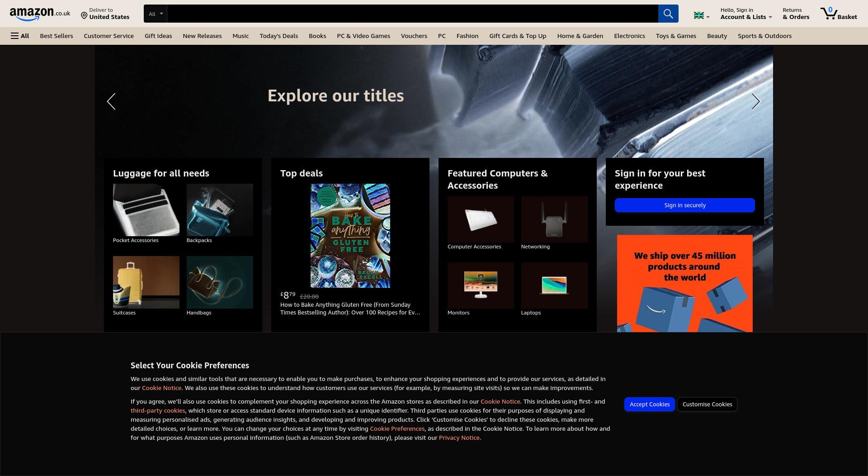868x476 pixels.
Task: Open third-party cookies link
Action: pyautogui.click(x=158, y=410)
